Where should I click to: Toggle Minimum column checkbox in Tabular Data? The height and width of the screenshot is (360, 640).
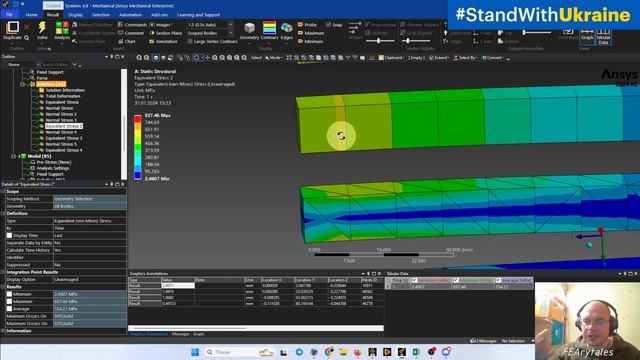pyautogui.click(x=415, y=280)
